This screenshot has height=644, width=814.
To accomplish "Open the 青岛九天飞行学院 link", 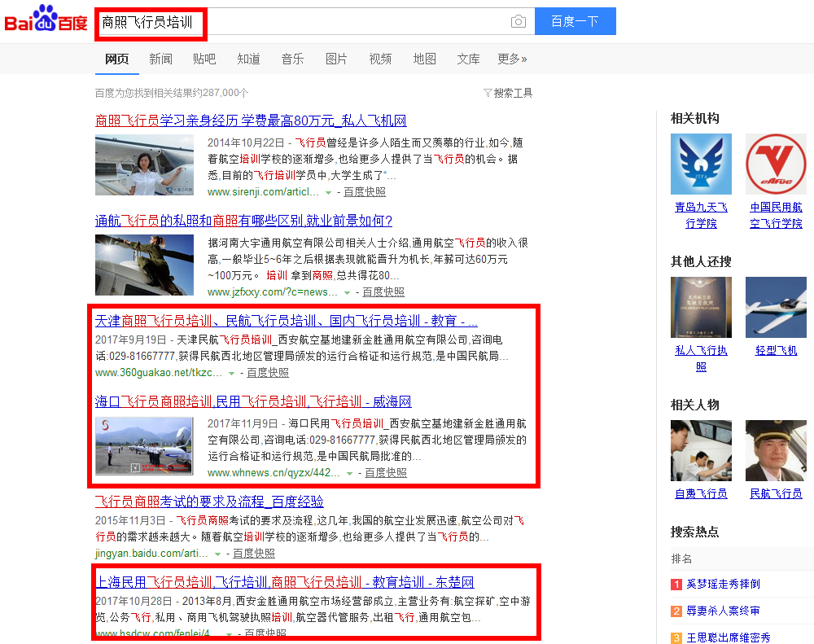I will click(701, 215).
